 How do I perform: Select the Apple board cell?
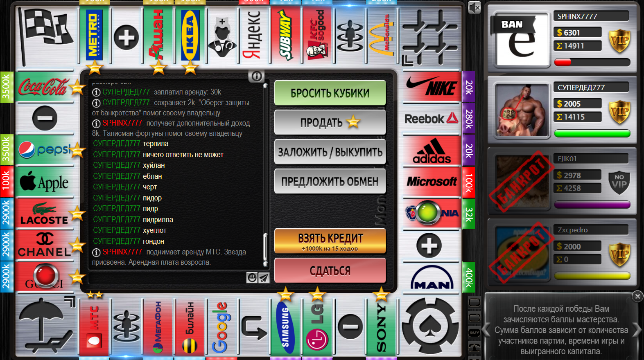[45, 182]
